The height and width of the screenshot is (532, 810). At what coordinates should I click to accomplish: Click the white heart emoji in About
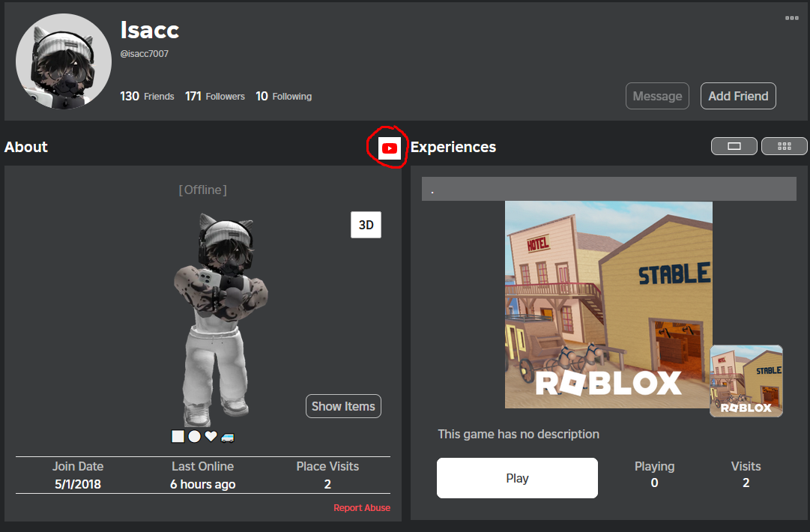tap(211, 436)
